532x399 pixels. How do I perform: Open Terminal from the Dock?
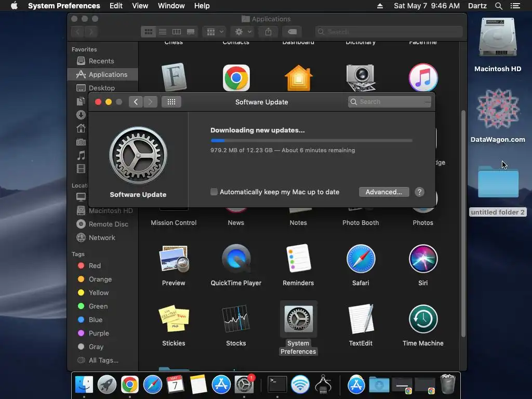[277, 384]
